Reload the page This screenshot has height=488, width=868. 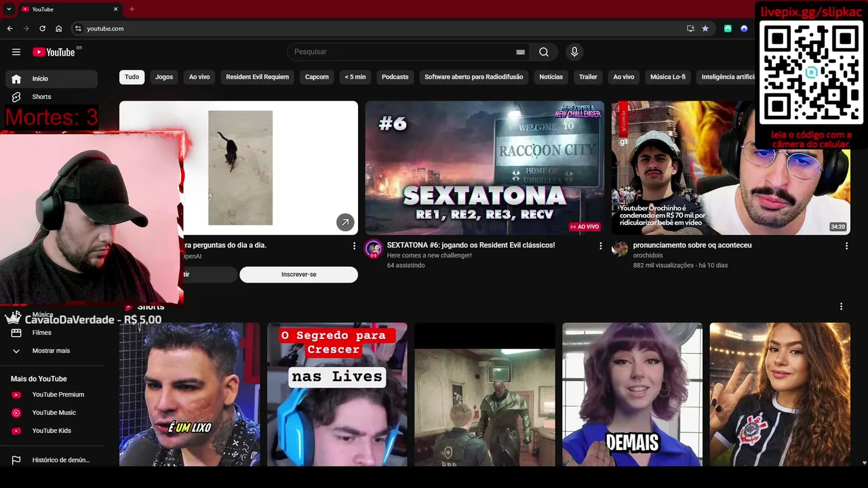(42, 28)
